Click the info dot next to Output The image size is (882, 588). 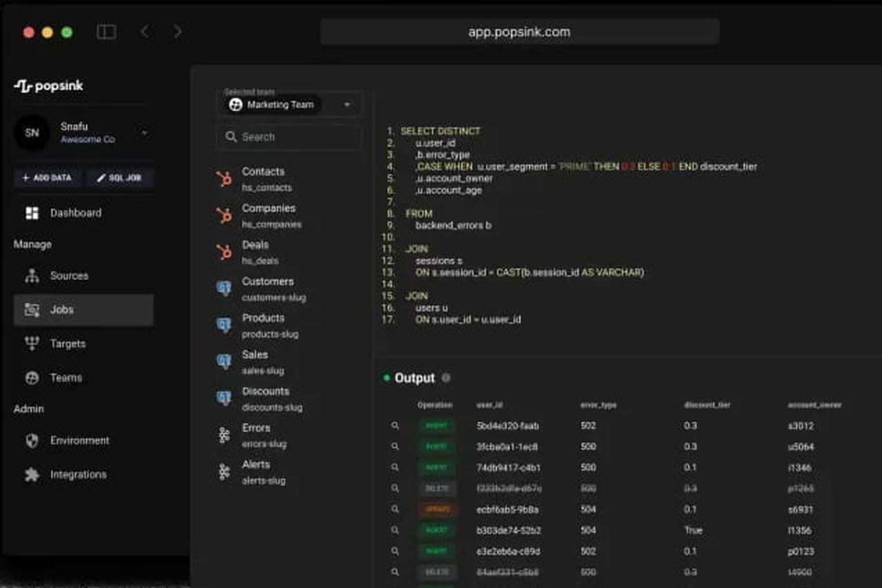pos(446,378)
